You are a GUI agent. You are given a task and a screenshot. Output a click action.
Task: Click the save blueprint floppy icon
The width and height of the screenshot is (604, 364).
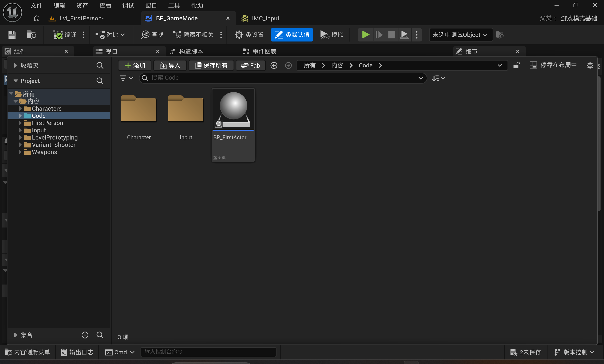coord(12,35)
